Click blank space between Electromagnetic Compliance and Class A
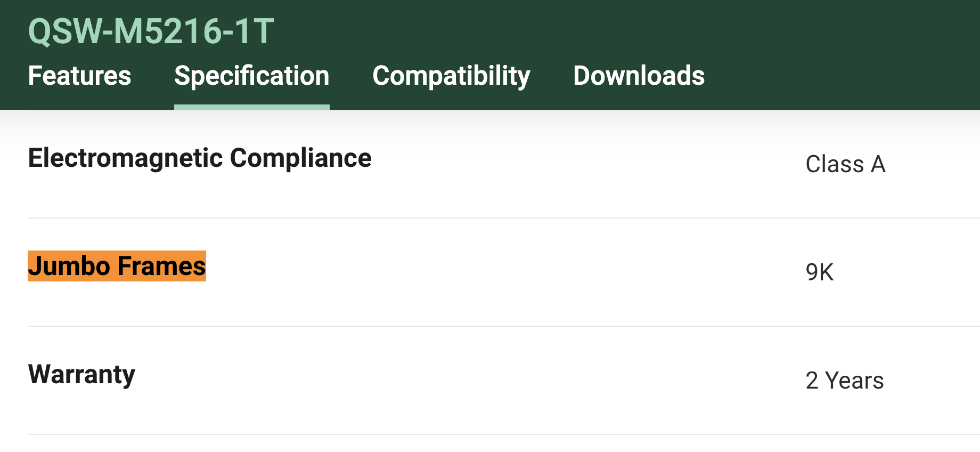 point(586,161)
